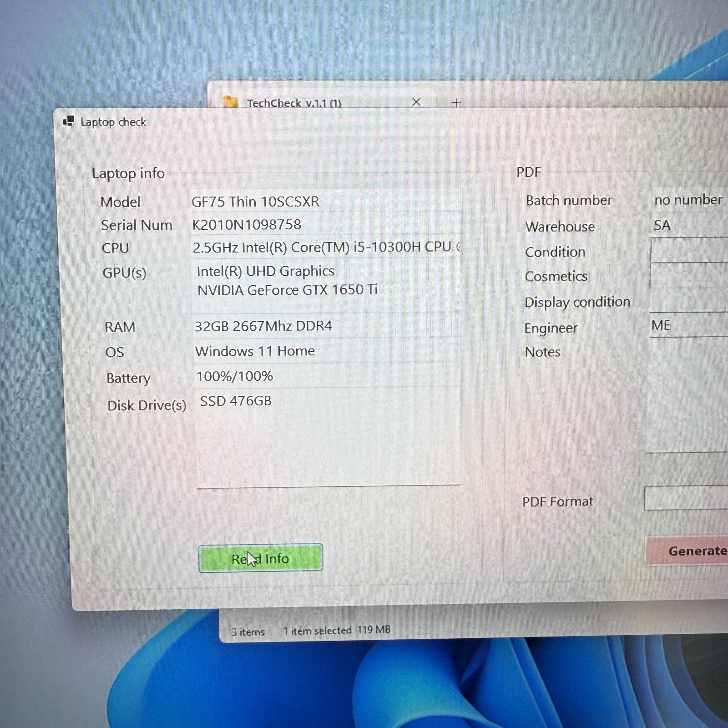The height and width of the screenshot is (728, 728).
Task: Add a new File Explorer tab
Action: [x=456, y=103]
